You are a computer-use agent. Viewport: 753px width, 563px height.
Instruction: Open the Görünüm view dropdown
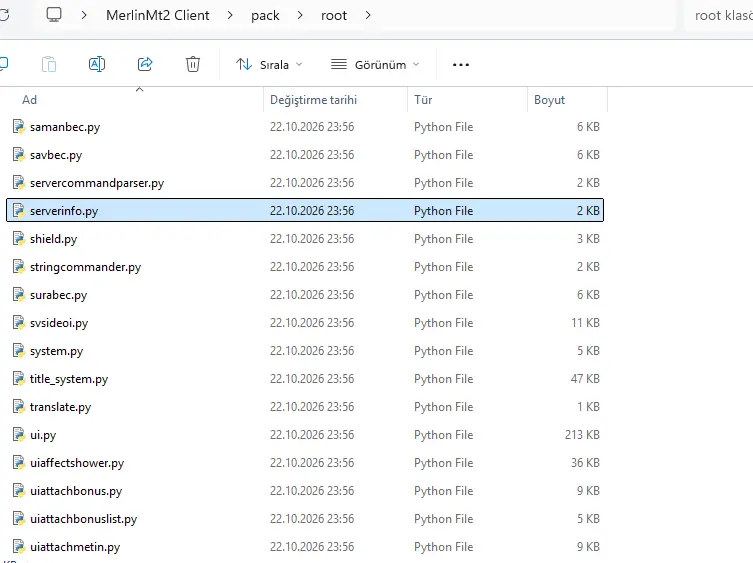click(375, 64)
